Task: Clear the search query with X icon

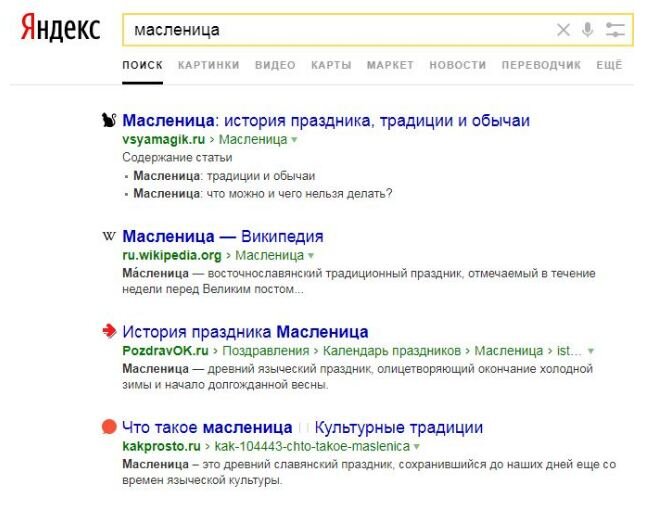Action: coord(563,30)
